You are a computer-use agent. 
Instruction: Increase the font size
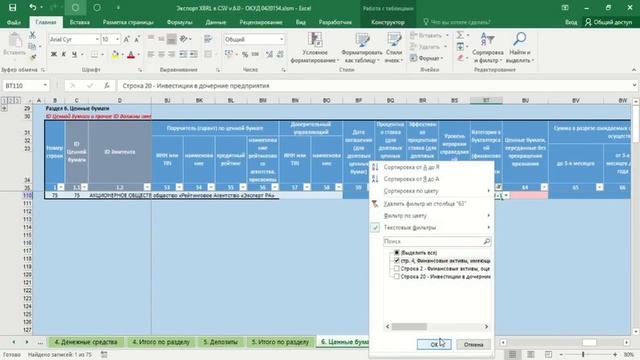(x=126, y=39)
